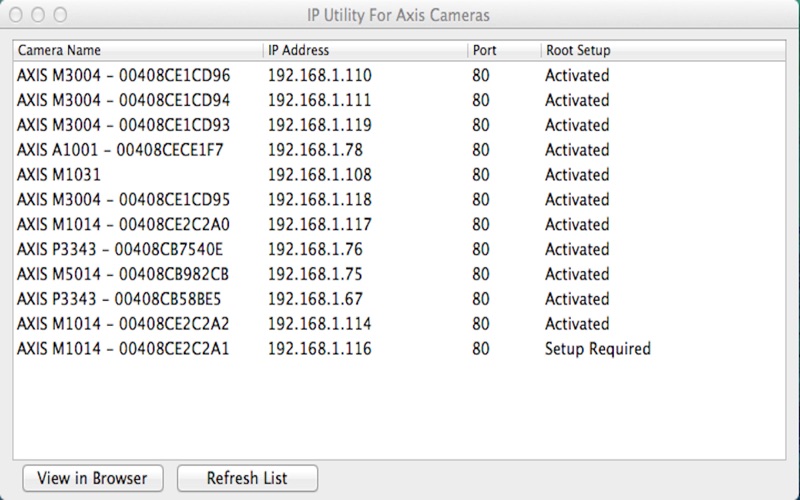Click Activated status for 192.168.1.114 row
The image size is (800, 500).
coord(577,324)
